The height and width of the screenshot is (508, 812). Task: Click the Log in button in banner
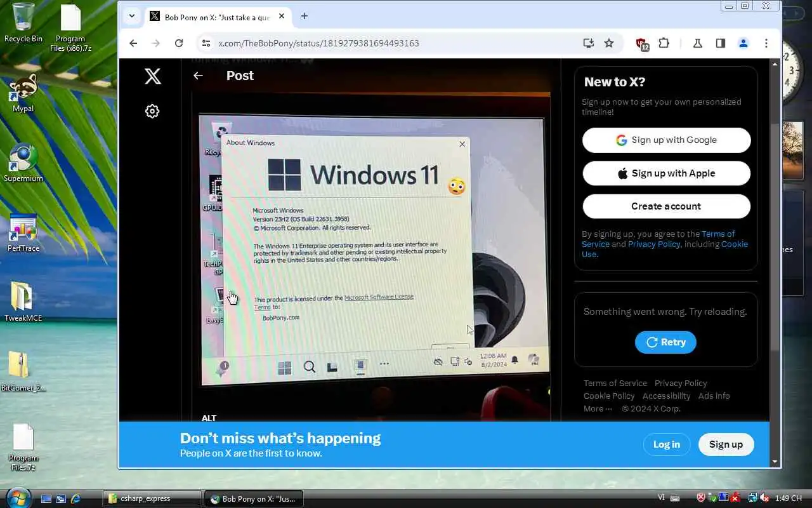[667, 444]
